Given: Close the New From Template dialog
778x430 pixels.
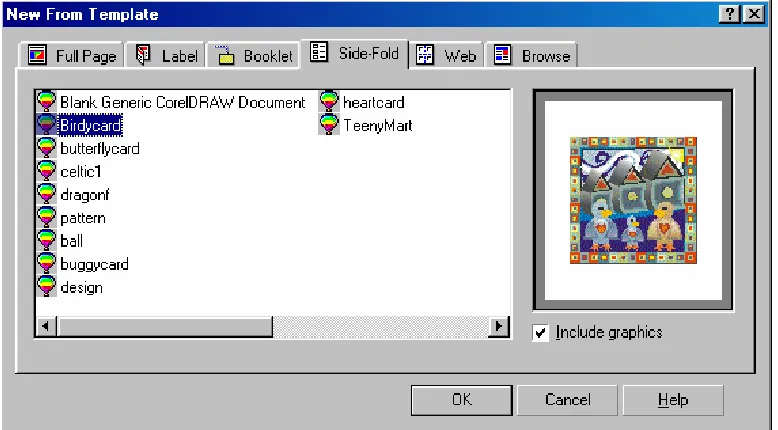Looking at the screenshot, I should (754, 14).
